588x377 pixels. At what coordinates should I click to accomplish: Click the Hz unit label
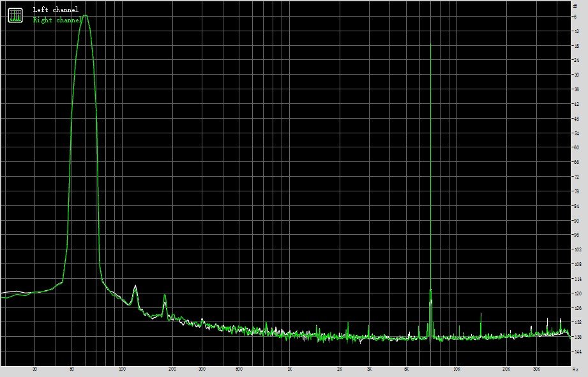pyautogui.click(x=576, y=369)
